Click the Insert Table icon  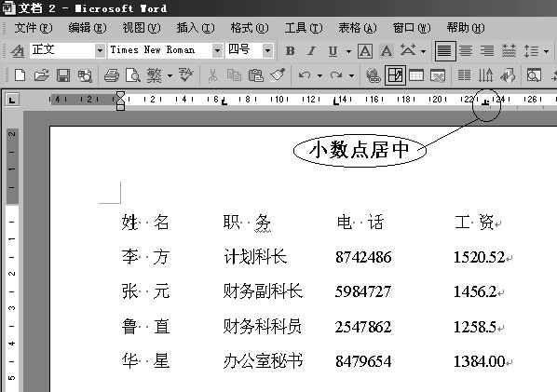pyautogui.click(x=416, y=75)
